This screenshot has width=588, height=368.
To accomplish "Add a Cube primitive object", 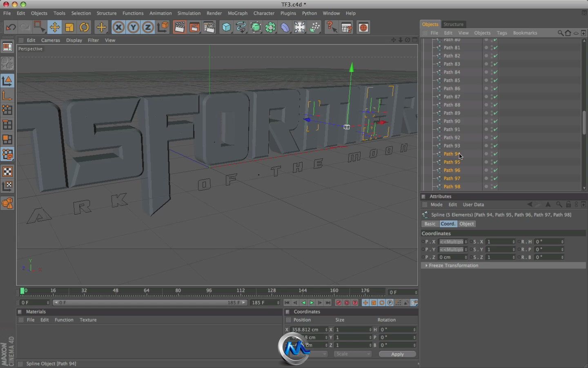I will 226,27.
